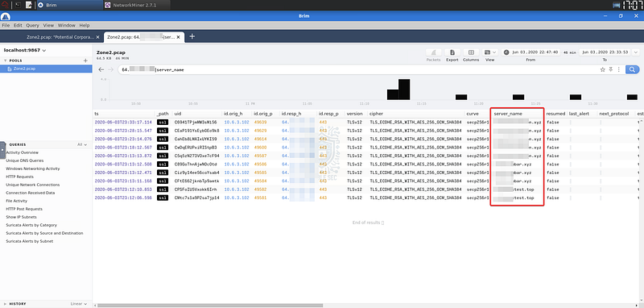Viewport: 644px width, 308px height.
Task: Open the View menu
Action: 48,25
